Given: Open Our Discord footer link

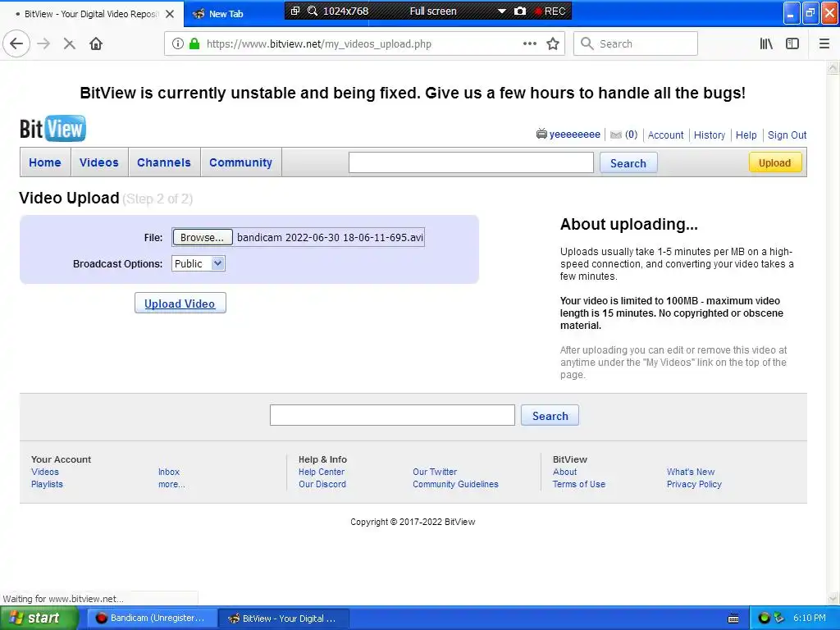Looking at the screenshot, I should pyautogui.click(x=322, y=484).
